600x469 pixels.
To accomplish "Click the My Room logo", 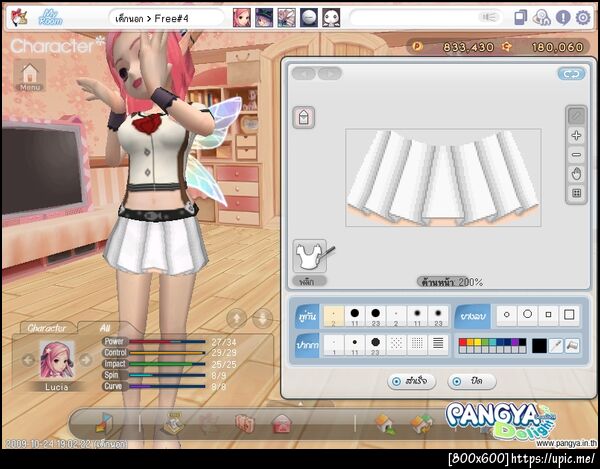I will [x=50, y=18].
